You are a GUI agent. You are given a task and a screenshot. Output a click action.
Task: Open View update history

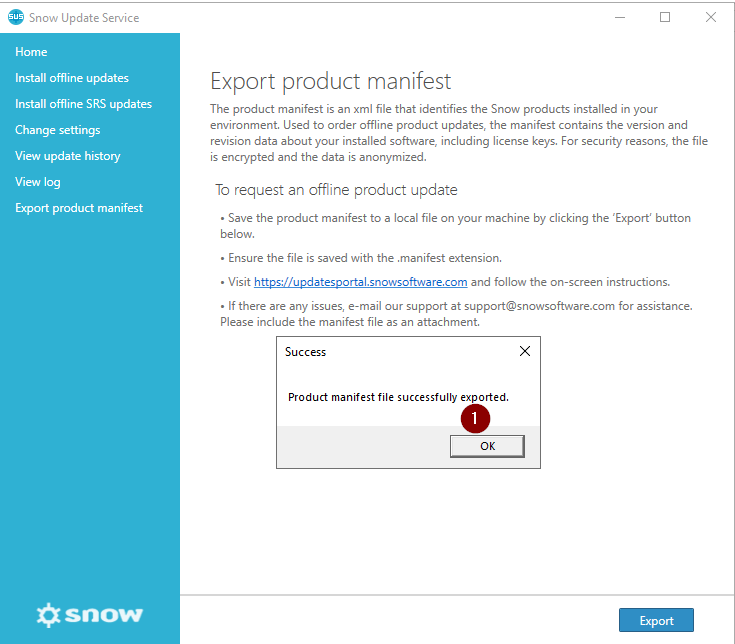pyautogui.click(x=68, y=156)
